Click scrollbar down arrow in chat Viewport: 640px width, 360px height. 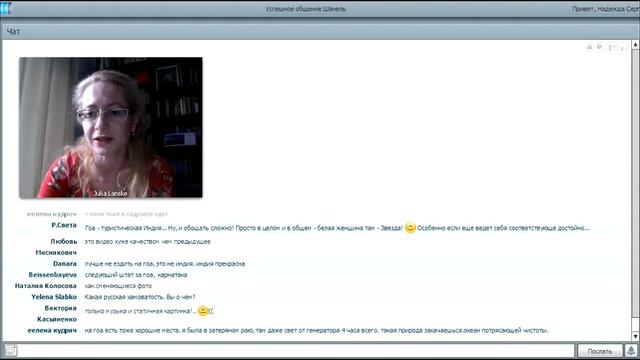point(636,337)
